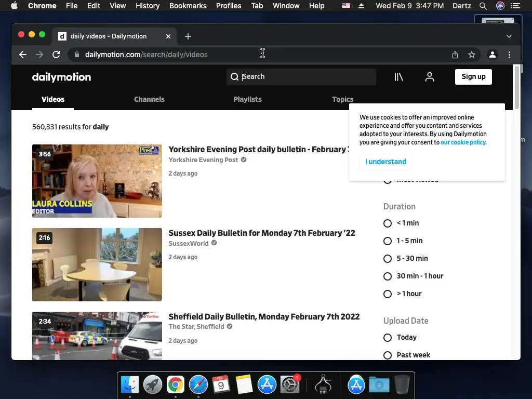Select the 30 min - 1 hour duration filter

click(x=388, y=276)
